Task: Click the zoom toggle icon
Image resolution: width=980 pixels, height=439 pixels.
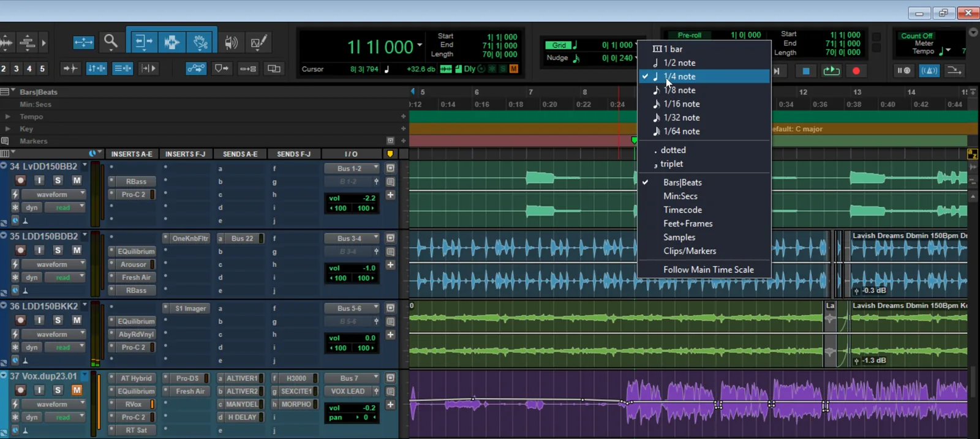Action: click(x=83, y=42)
